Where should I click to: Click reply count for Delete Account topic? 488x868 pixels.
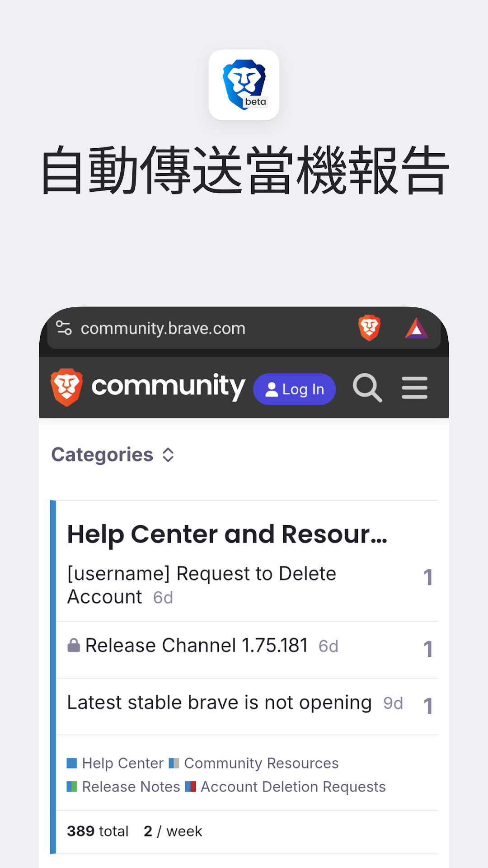428,577
